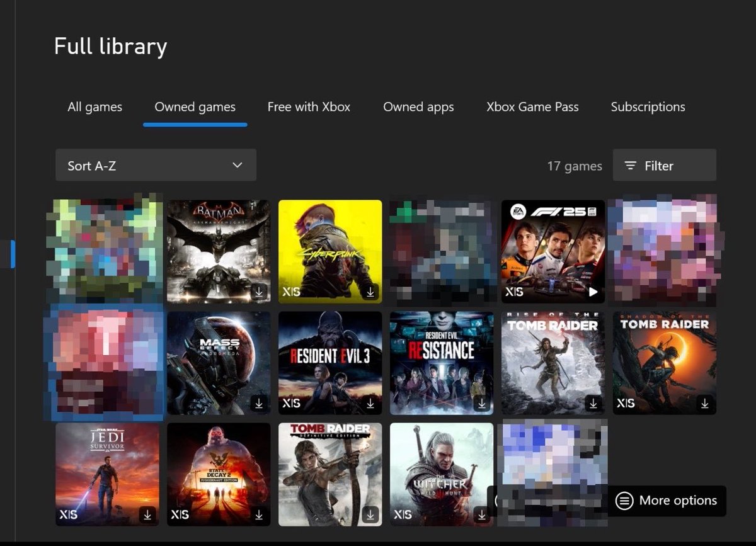This screenshot has height=546, width=756.
Task: Click download icon on Rise of Tomb Raider
Action: (x=593, y=403)
